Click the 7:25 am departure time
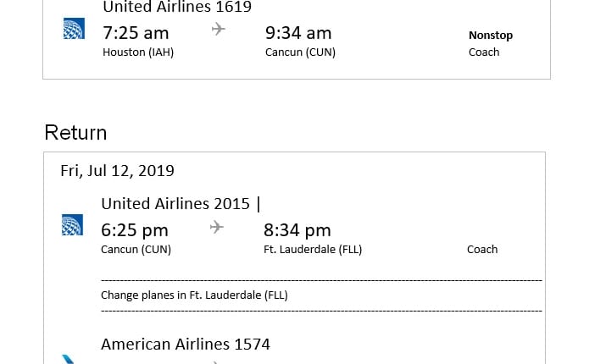Screen dimensions: 606x364 [x=136, y=33]
